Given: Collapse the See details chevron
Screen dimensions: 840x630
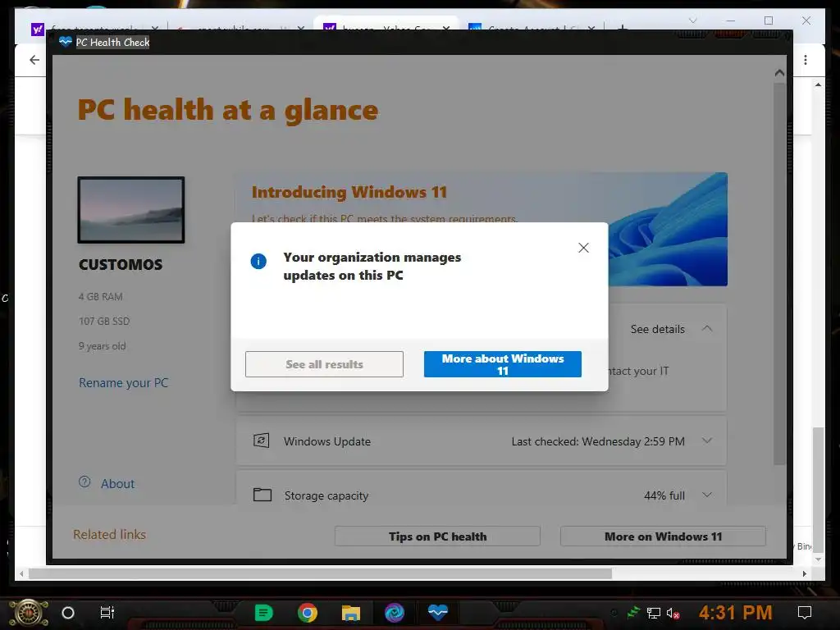Looking at the screenshot, I should [x=706, y=328].
